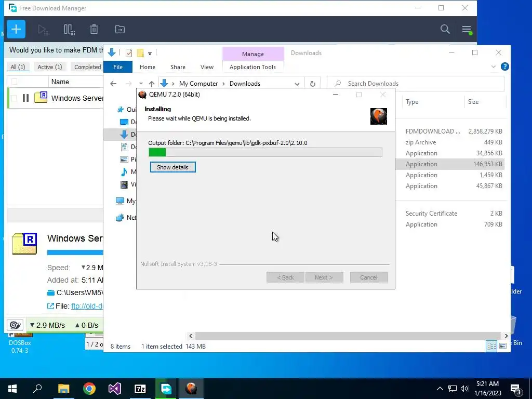The image size is (532, 399).
Task: Click Explorer Back arrow
Action: 113,84
